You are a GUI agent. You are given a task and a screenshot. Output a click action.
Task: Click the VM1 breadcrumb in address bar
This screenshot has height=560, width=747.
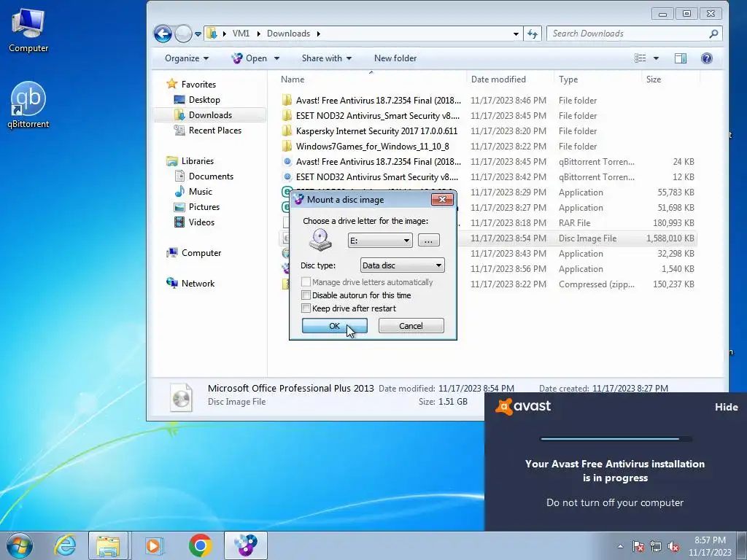pos(241,34)
